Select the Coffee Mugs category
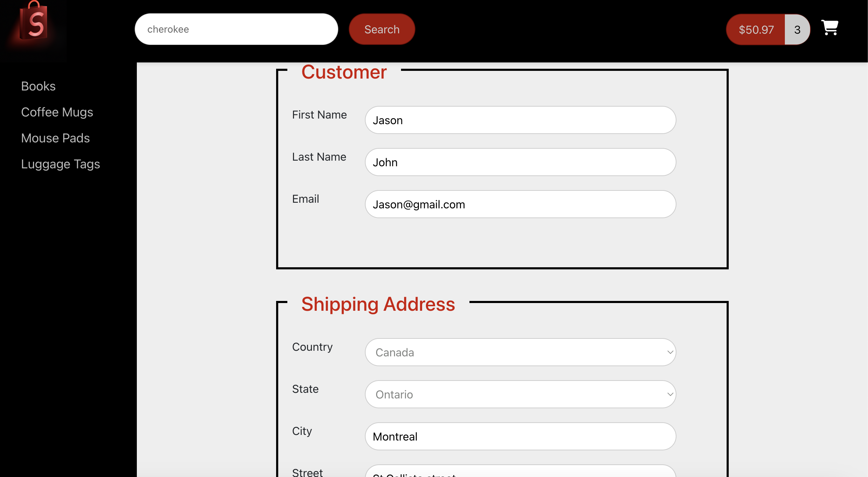Screen dimensions: 868x477 click(x=57, y=112)
